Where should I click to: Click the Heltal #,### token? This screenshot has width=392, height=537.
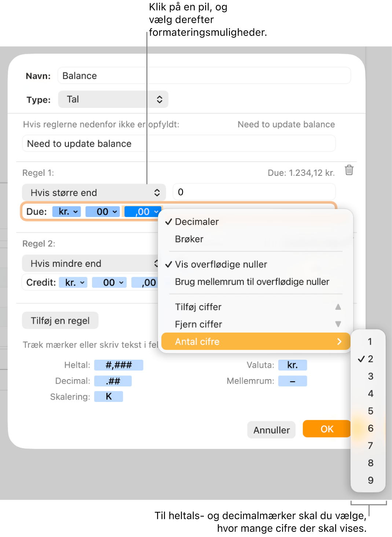119,365
